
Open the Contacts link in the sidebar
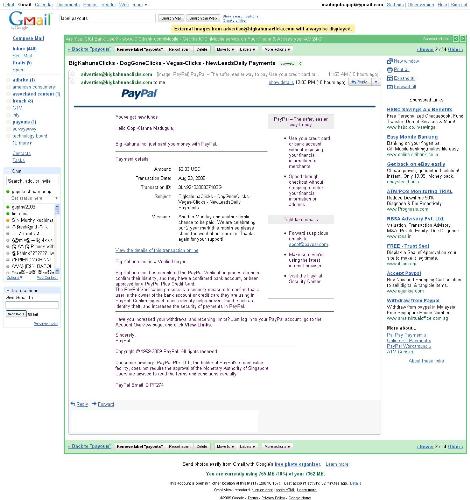tap(22, 153)
